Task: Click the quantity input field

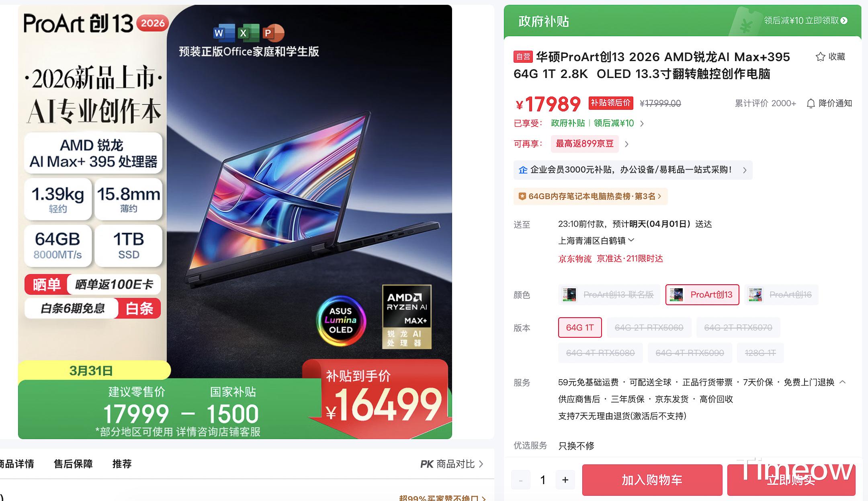Action: 543,480
